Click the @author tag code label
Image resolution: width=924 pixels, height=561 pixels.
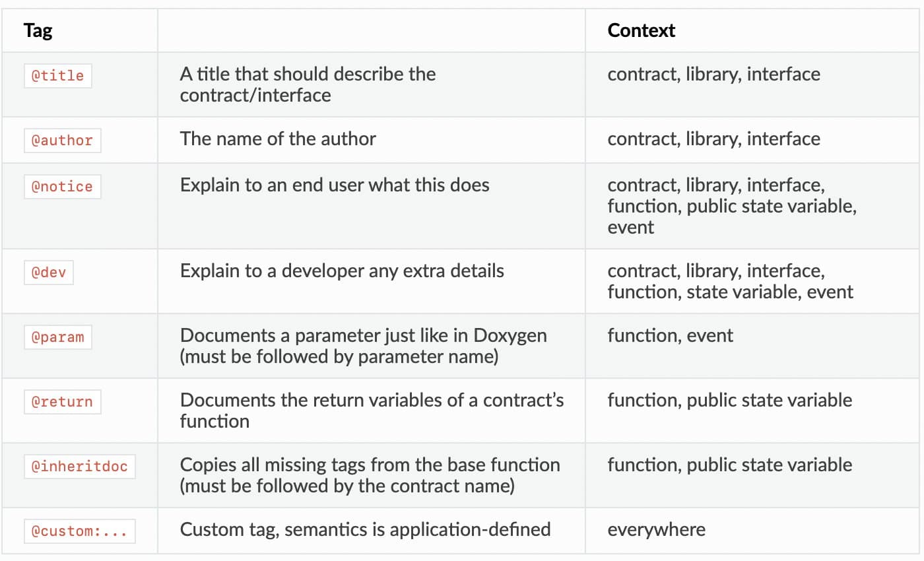tap(62, 141)
